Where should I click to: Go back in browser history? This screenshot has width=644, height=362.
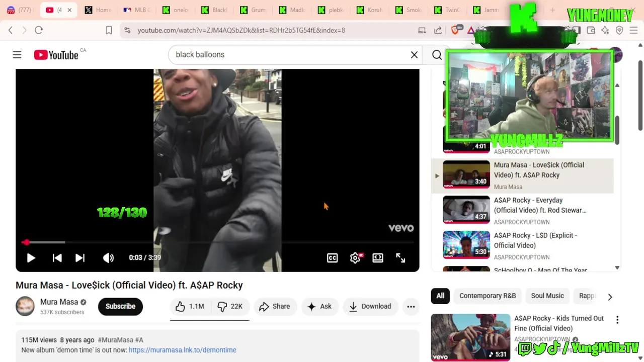click(11, 30)
